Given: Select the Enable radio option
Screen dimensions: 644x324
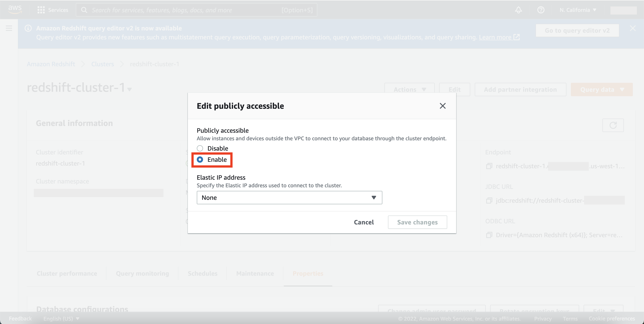Looking at the screenshot, I should (200, 160).
